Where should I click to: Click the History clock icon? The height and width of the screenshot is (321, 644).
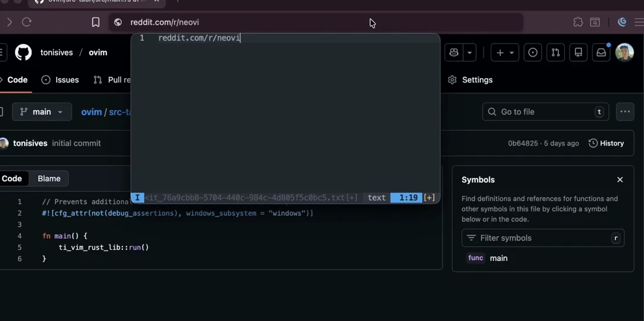click(593, 143)
